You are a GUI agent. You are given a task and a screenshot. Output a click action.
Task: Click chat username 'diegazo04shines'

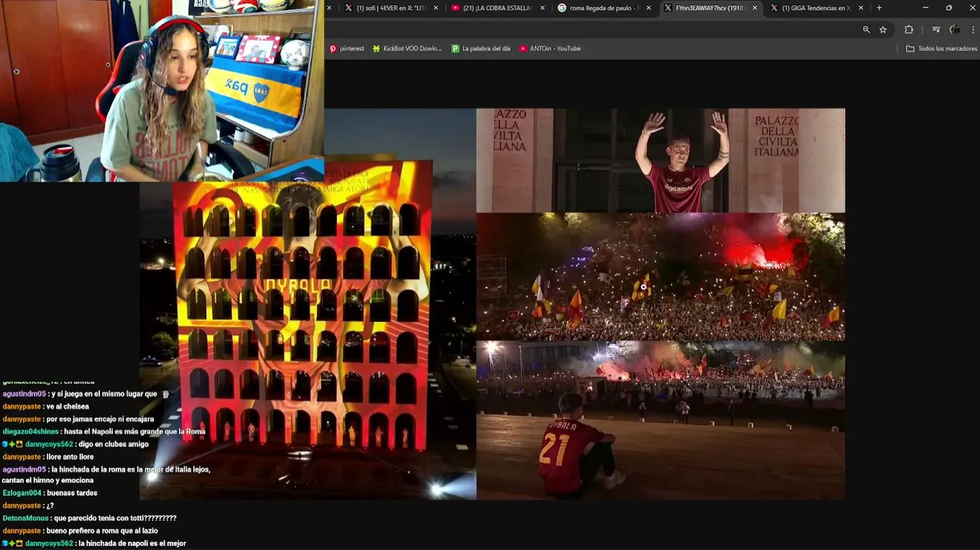(31, 432)
